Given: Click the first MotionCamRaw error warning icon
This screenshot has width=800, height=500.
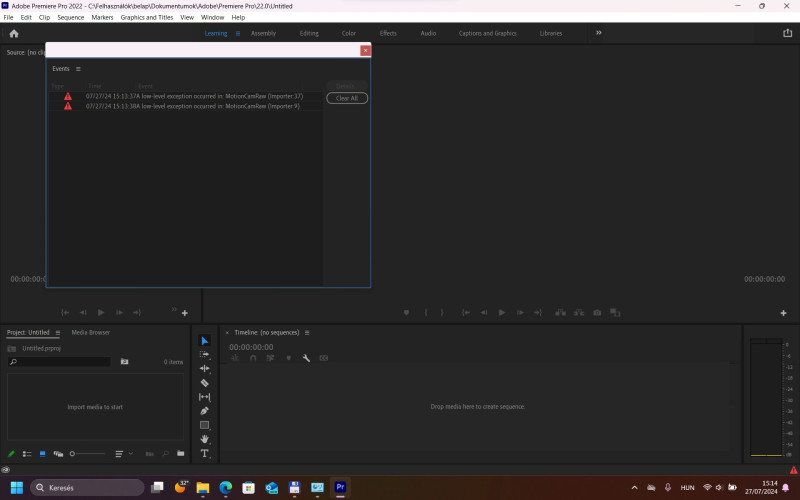Looking at the screenshot, I should (68, 96).
